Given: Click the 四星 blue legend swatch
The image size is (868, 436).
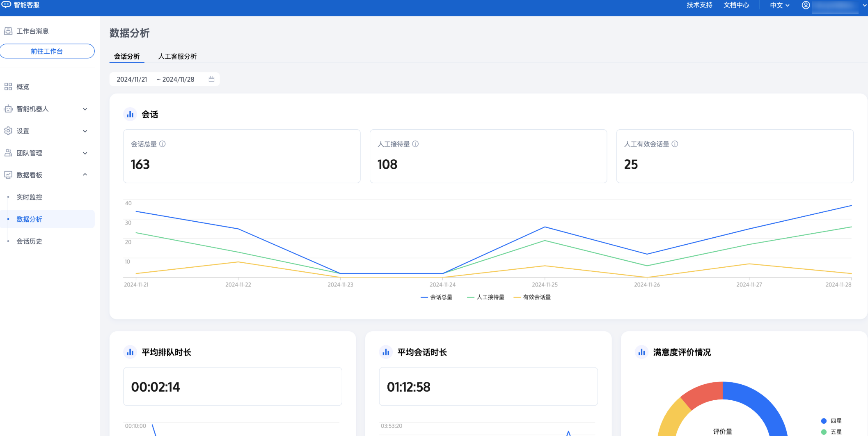Looking at the screenshot, I should (x=824, y=421).
